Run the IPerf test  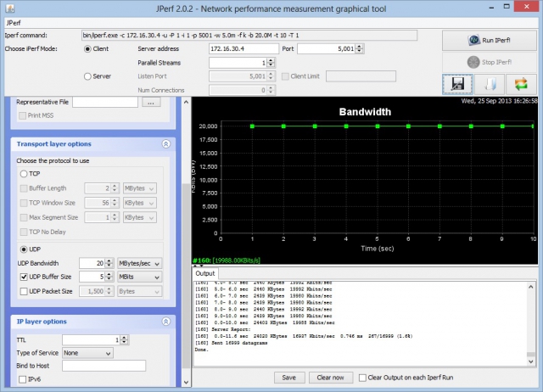490,40
